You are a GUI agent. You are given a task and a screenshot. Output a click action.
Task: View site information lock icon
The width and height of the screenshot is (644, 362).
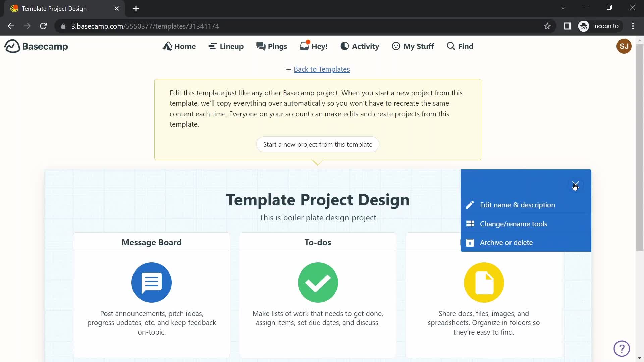(63, 26)
